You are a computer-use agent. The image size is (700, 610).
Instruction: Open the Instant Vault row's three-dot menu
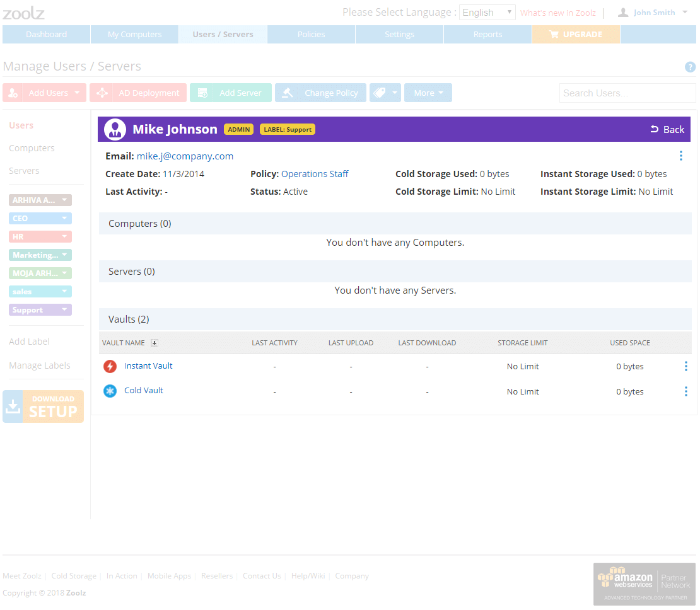click(685, 366)
